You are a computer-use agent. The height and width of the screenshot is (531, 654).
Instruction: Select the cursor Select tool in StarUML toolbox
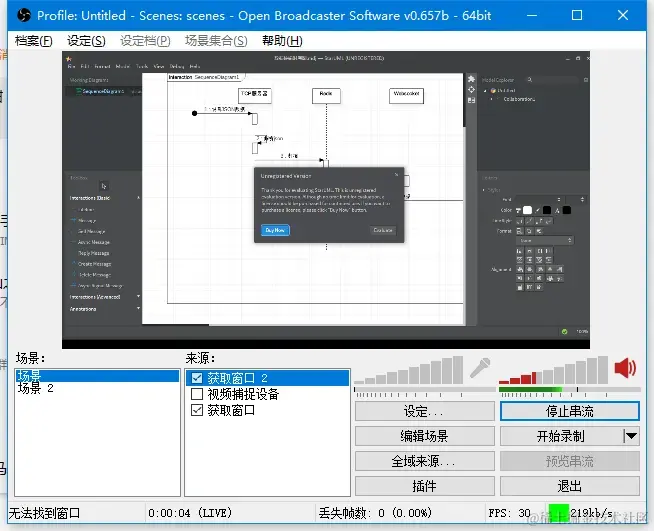coord(104,186)
